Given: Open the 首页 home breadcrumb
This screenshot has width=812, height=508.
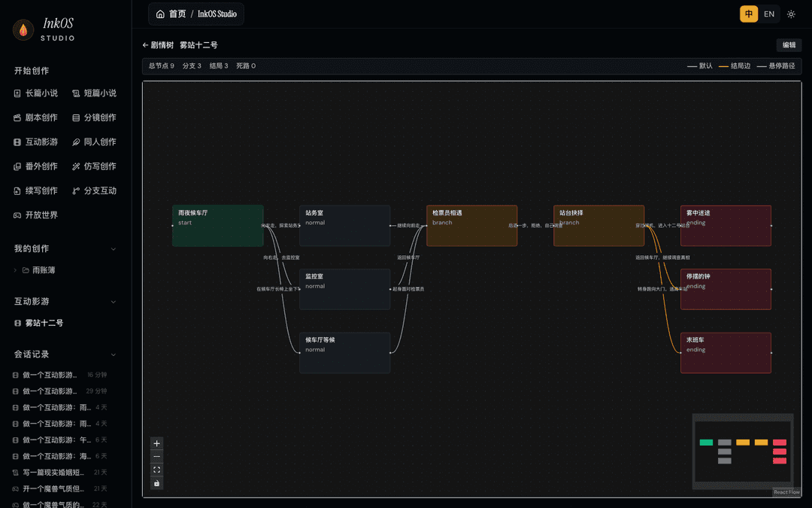Looking at the screenshot, I should click(x=171, y=14).
